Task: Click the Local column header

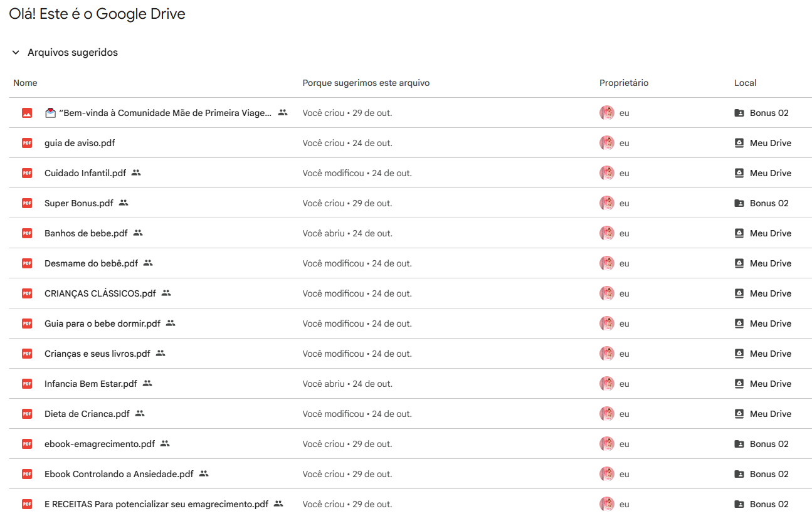Action: point(745,83)
